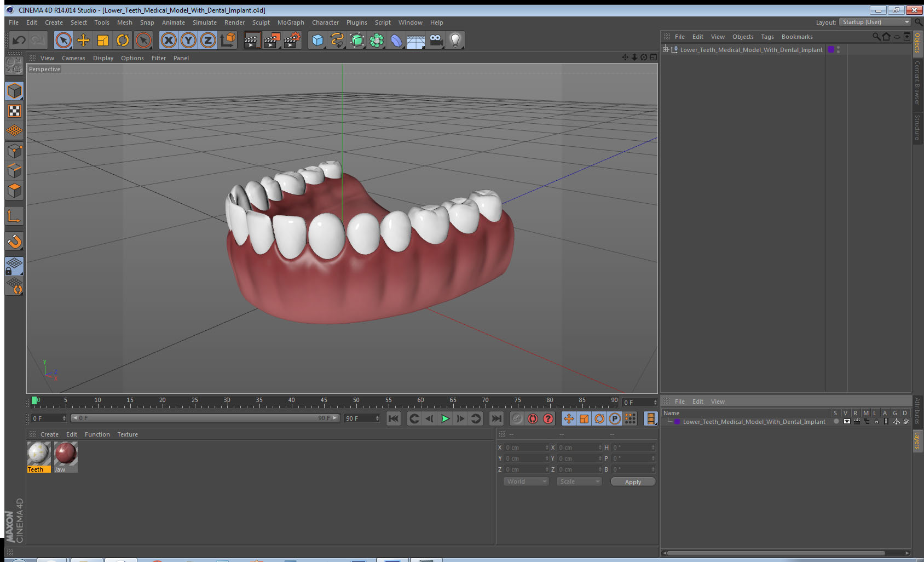This screenshot has height=562, width=924.
Task: Open the Array modeling objects icon
Action: point(377,40)
